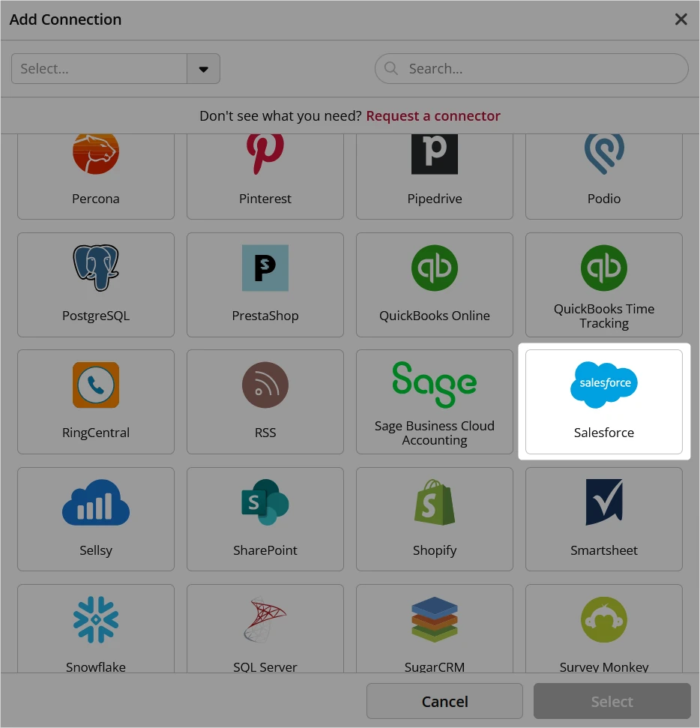Click the Select confirmation button
700x728 pixels.
[x=612, y=701]
